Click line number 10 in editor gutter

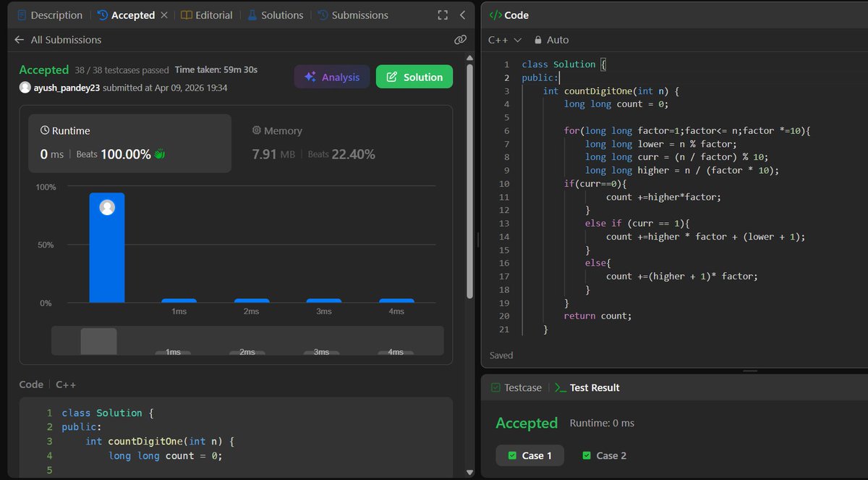pyautogui.click(x=504, y=184)
